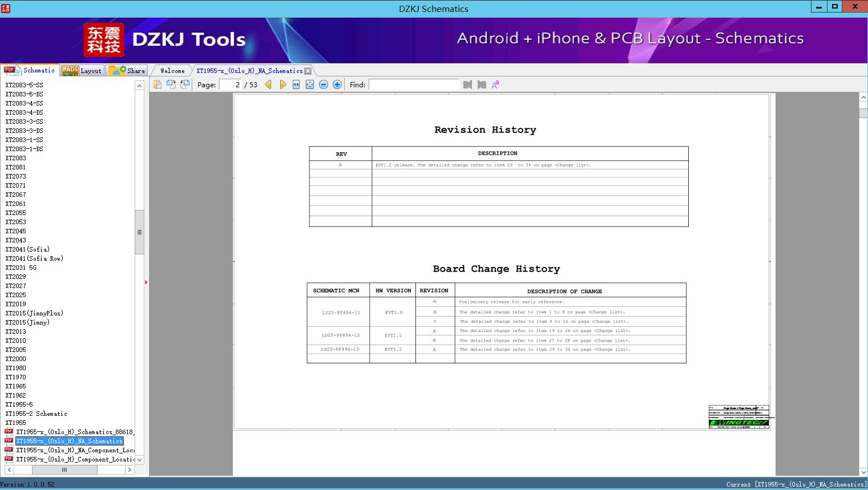The image size is (868, 490).
Task: Select XT2031 5G in the model list
Action: point(21,268)
